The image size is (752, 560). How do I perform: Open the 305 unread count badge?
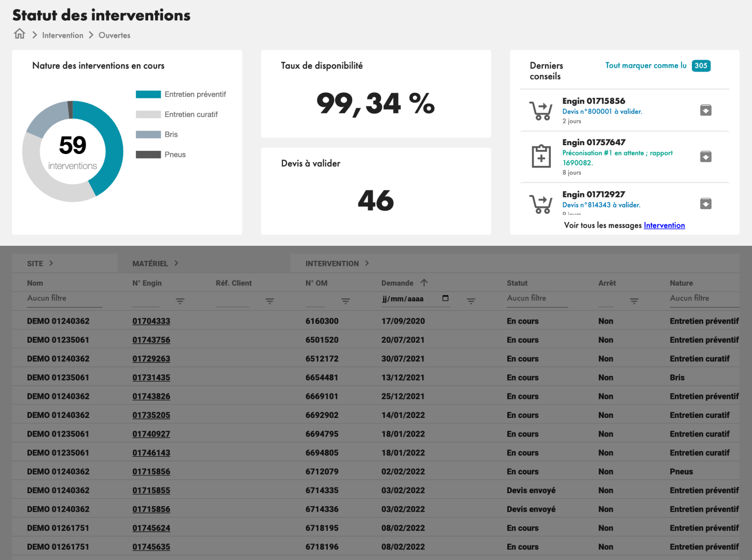click(x=701, y=66)
